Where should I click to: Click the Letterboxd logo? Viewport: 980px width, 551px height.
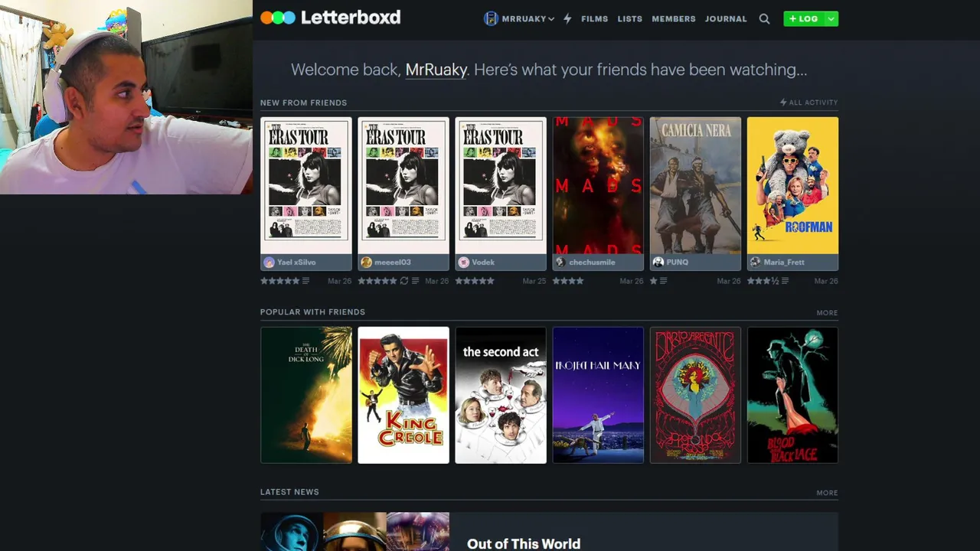coord(330,18)
